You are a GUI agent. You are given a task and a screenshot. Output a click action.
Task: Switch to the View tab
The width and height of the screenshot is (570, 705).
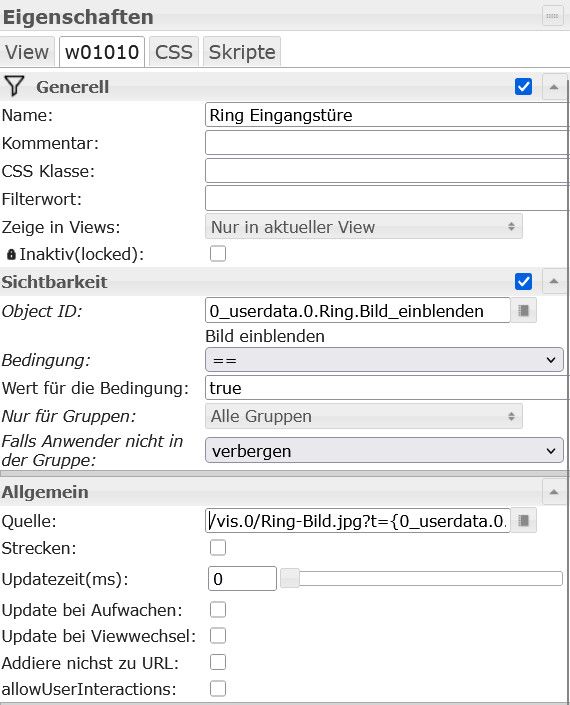click(x=27, y=52)
